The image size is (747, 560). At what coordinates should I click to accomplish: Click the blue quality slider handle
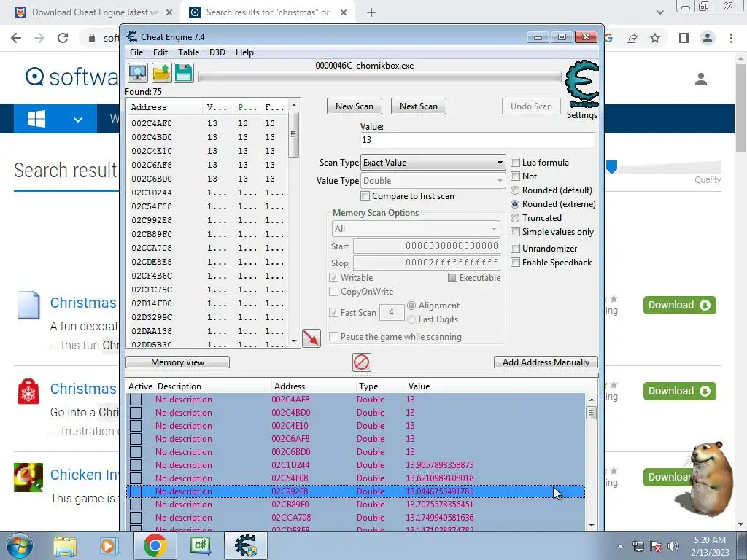[612, 167]
